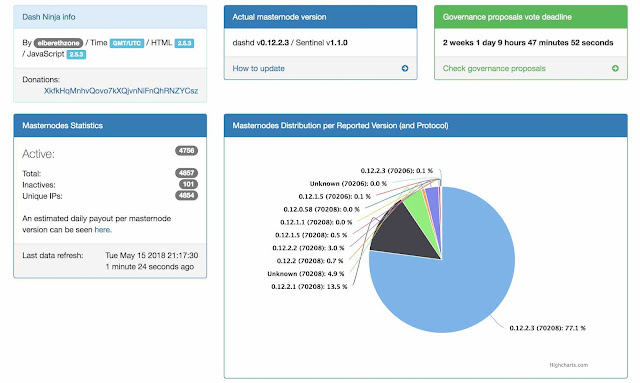Image resolution: width=640 pixels, height=383 pixels.
Task: Click the 1 minute 24 seconds ago text
Action: tap(149, 267)
